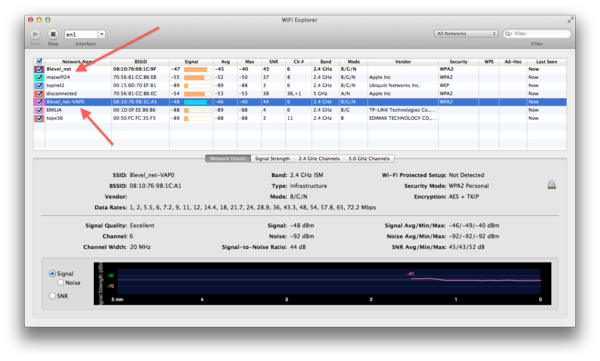600x361 pixels.
Task: Select the EMILIA network row
Action: coord(300,110)
